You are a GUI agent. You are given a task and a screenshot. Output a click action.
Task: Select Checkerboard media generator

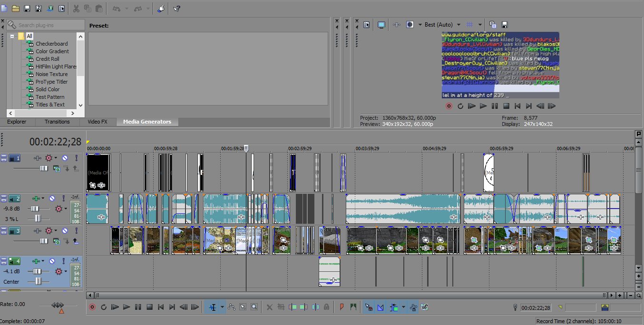(51, 44)
